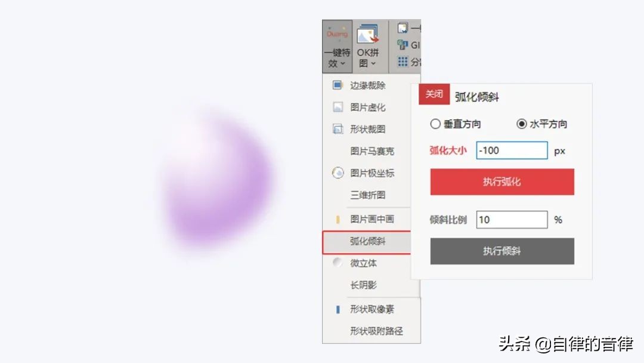Screen dimensions: 644x363
Task: Click the 弧化大小 value input field
Action: pyautogui.click(x=512, y=150)
